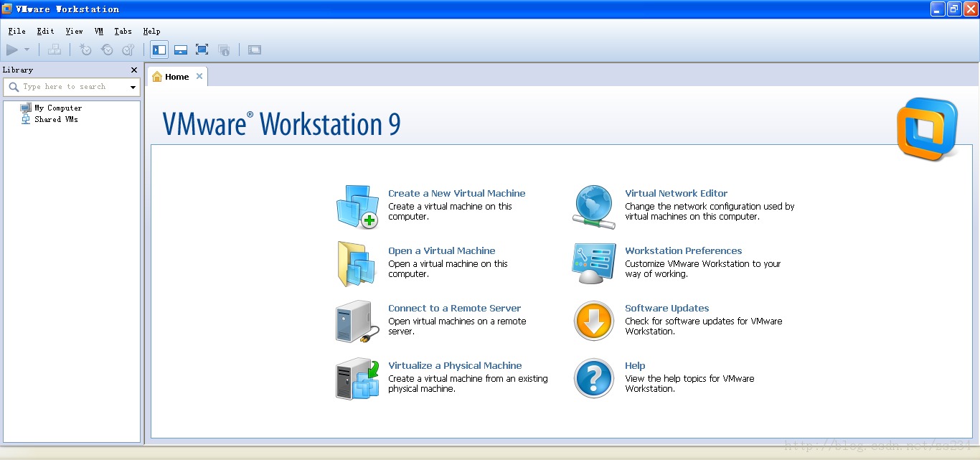980x460 pixels.
Task: Click 'Virtualize a Physical Machine' link text
Action: [x=455, y=366]
